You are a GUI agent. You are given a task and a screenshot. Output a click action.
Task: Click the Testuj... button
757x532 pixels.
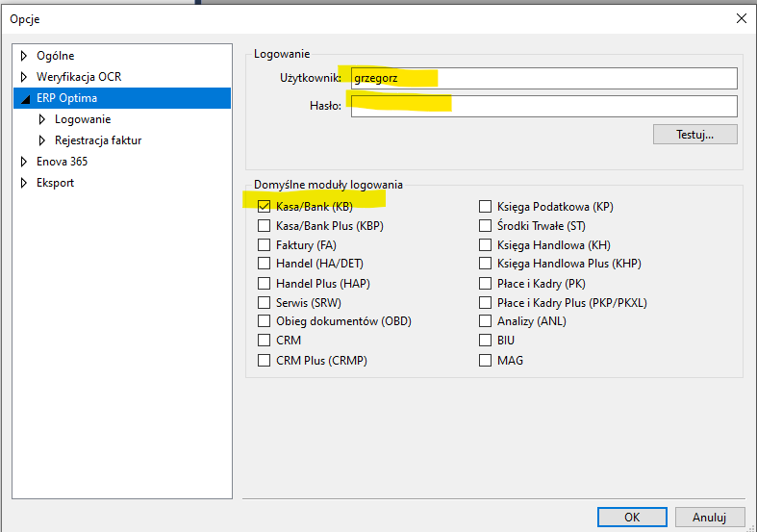694,135
